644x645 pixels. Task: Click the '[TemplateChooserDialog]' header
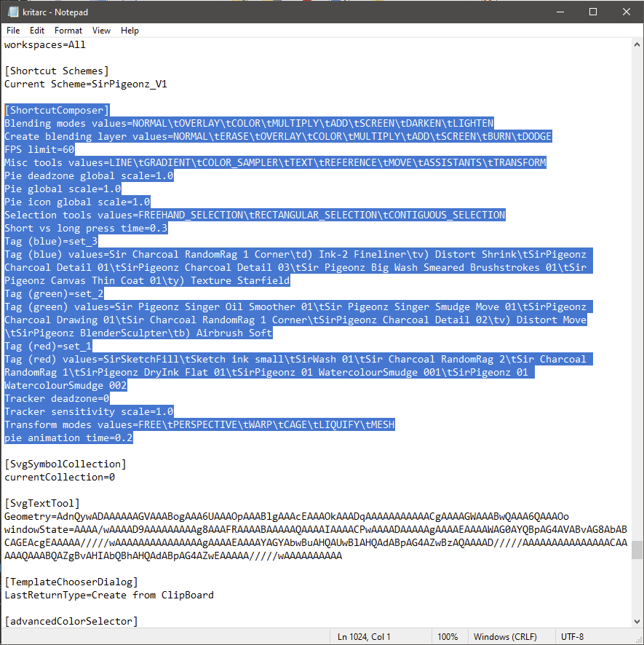click(71, 582)
